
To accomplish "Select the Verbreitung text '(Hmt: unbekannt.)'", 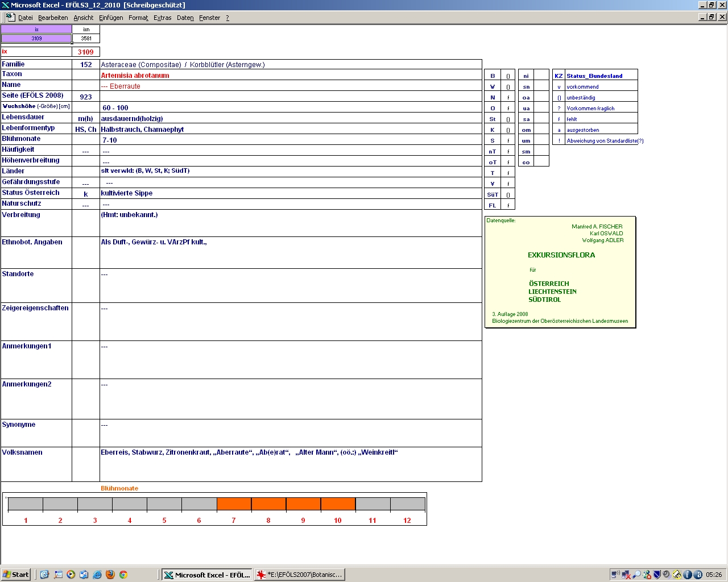I will [x=129, y=215].
